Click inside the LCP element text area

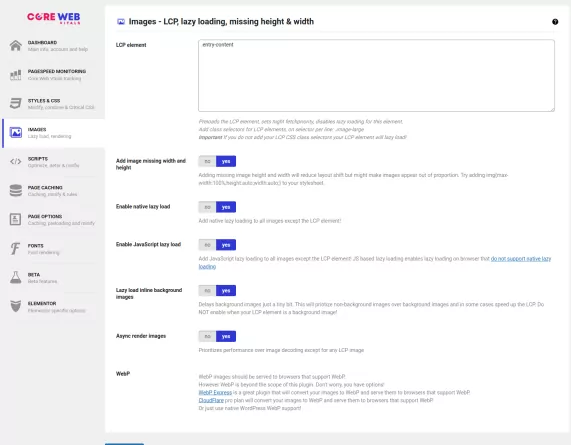376,75
